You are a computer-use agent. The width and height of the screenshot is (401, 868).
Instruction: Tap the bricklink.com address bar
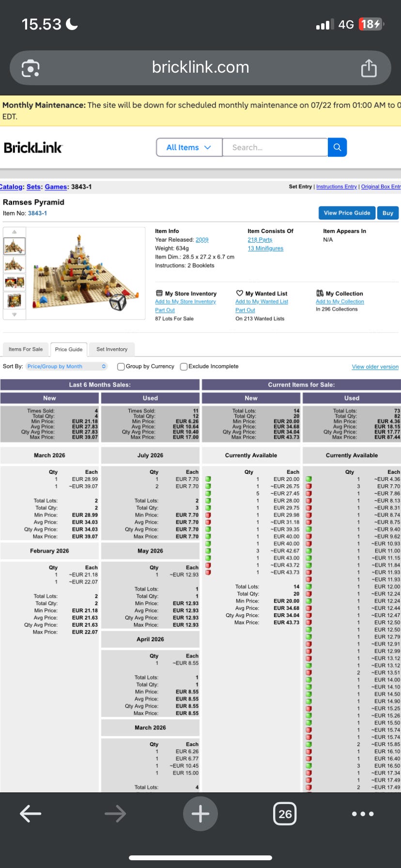tap(200, 68)
